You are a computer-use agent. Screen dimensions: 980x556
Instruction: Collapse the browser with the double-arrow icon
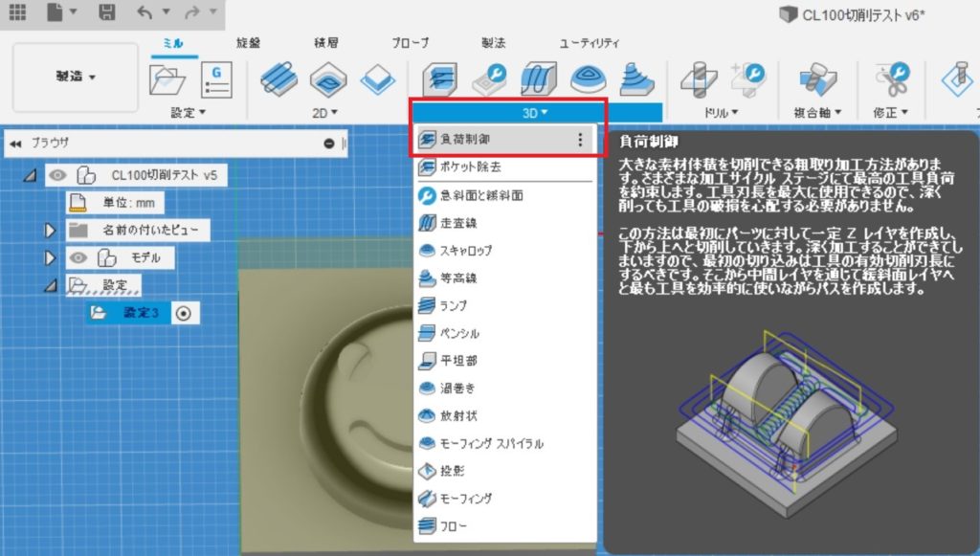click(15, 144)
